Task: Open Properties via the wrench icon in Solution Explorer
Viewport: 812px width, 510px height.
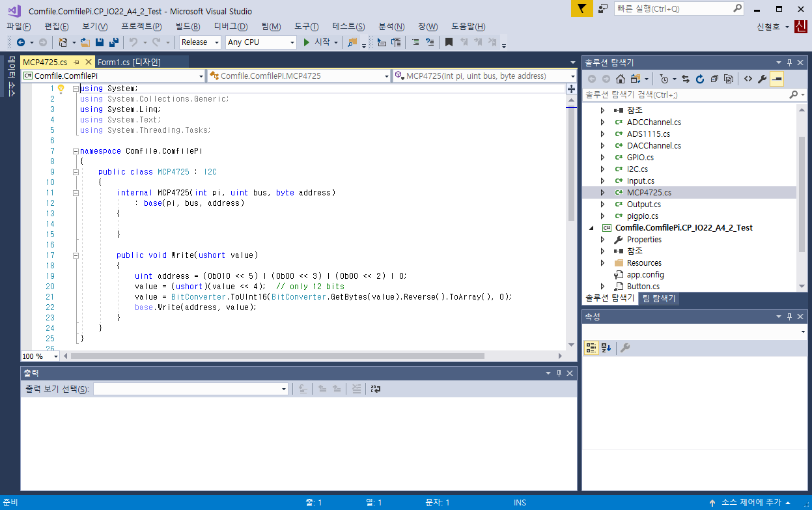Action: pyautogui.click(x=762, y=79)
